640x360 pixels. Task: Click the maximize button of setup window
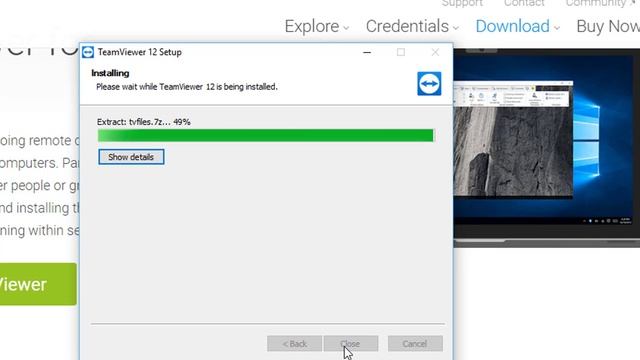click(401, 52)
